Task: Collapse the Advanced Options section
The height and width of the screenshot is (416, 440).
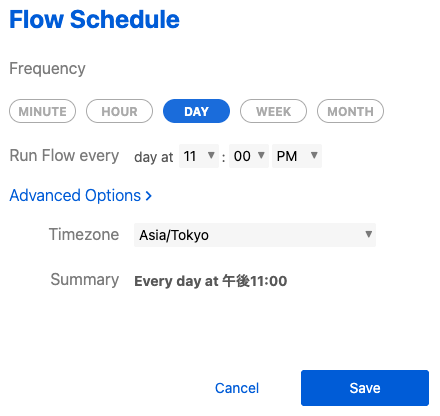Action: point(80,196)
